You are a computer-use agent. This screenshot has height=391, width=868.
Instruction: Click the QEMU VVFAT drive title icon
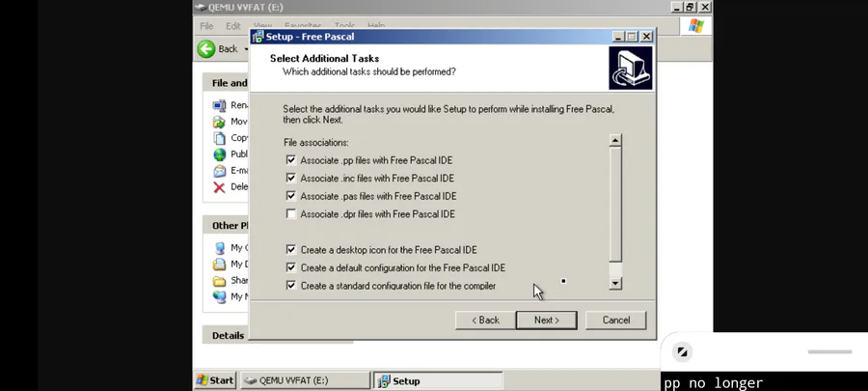(201, 7)
